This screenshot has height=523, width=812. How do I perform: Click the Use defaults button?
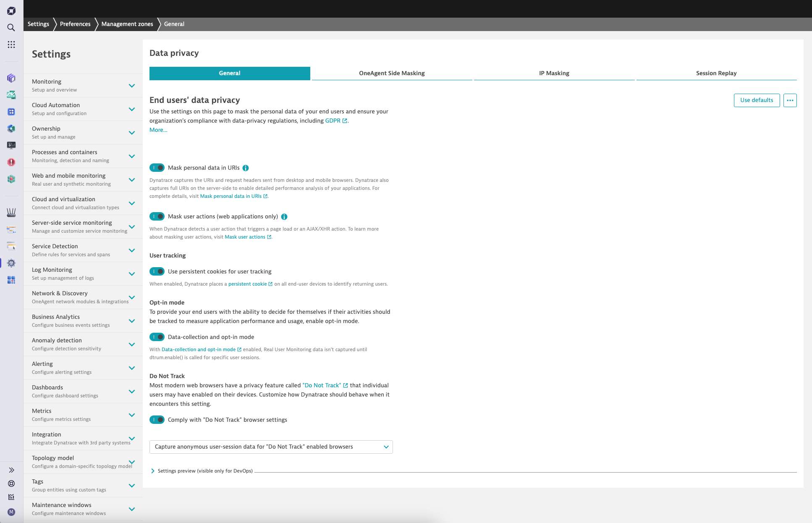click(757, 100)
